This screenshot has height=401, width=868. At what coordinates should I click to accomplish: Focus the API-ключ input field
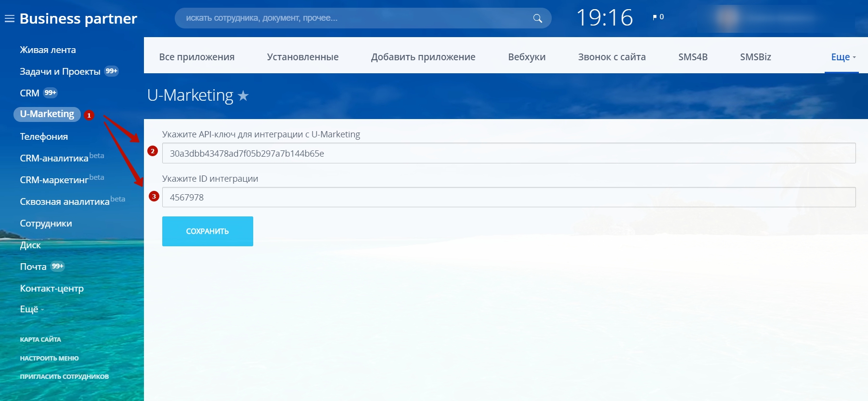[509, 153]
